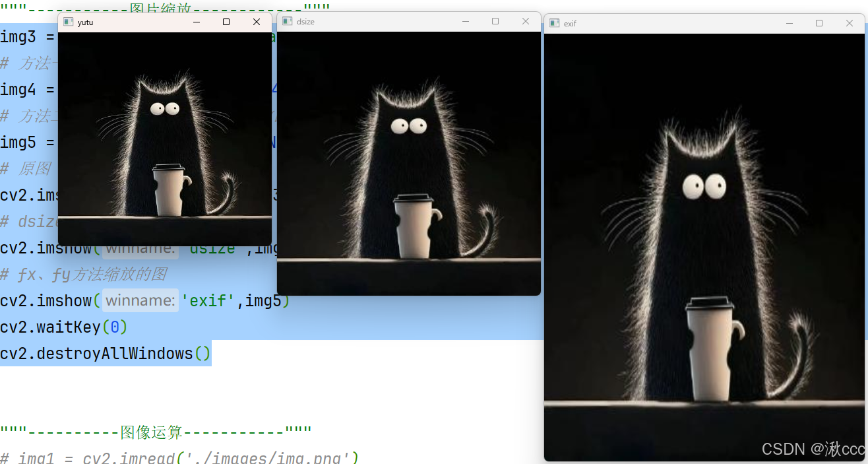Click the 'img4 =' assignment in the code
868x464 pixels.
[x=28, y=89]
